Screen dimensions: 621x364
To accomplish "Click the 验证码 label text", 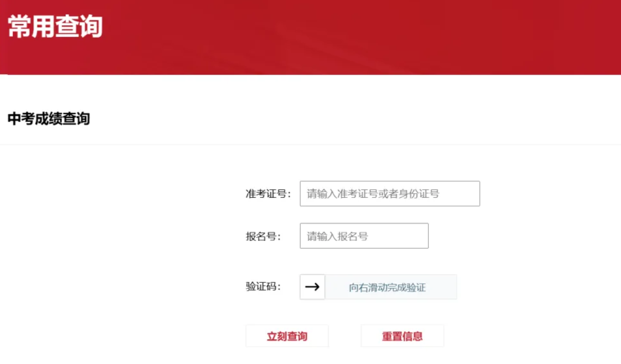I will pos(263,287).
